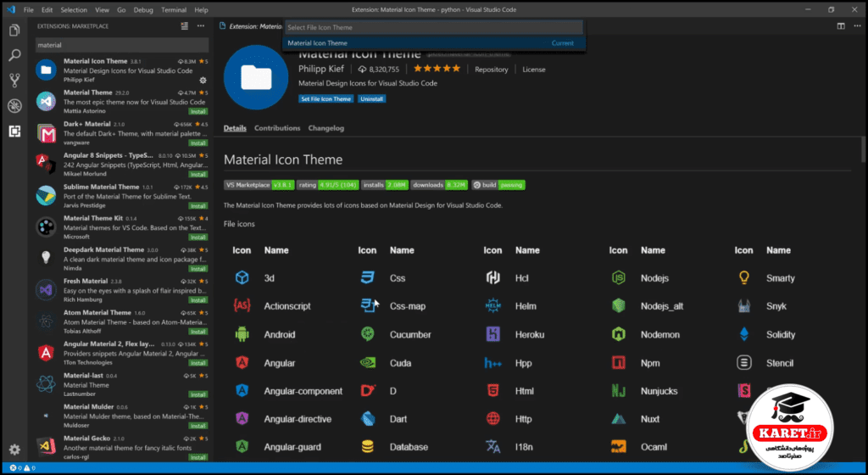Click gear icon for Material Icon Theme
868x475 pixels.
click(203, 81)
